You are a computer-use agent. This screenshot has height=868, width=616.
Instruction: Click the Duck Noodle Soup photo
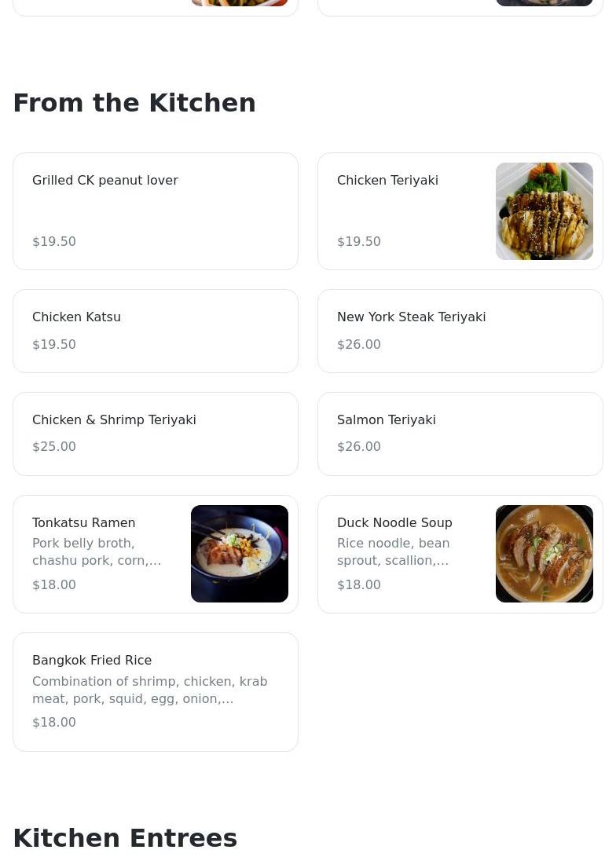coord(544,553)
